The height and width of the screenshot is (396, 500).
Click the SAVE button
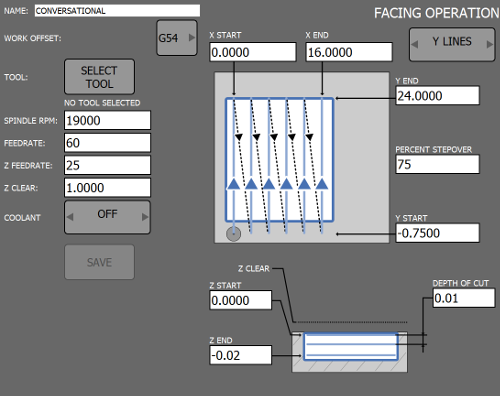pyautogui.click(x=99, y=262)
